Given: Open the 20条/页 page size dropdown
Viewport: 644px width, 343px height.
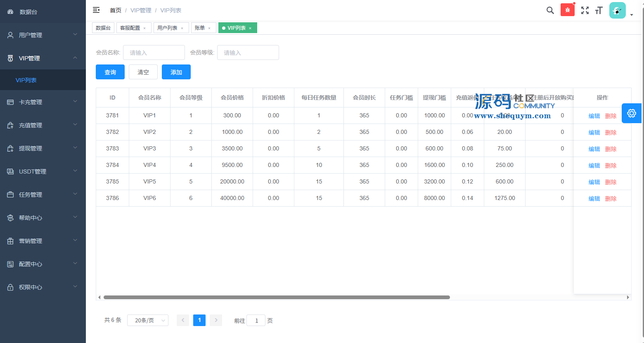Looking at the screenshot, I should click(148, 320).
